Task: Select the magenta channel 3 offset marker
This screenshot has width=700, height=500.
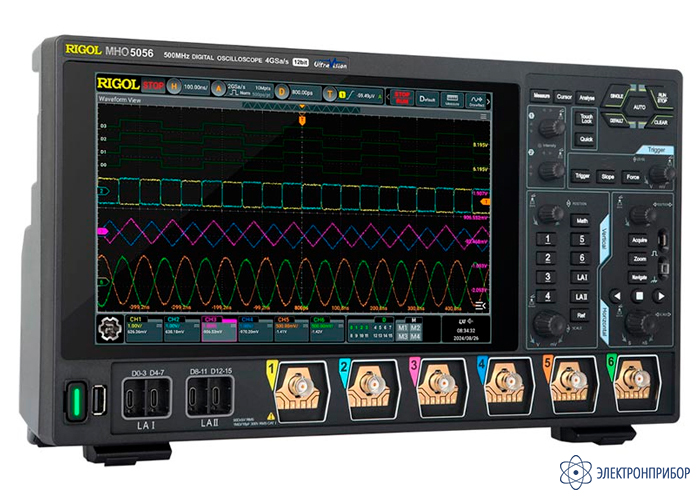Action: [x=103, y=231]
